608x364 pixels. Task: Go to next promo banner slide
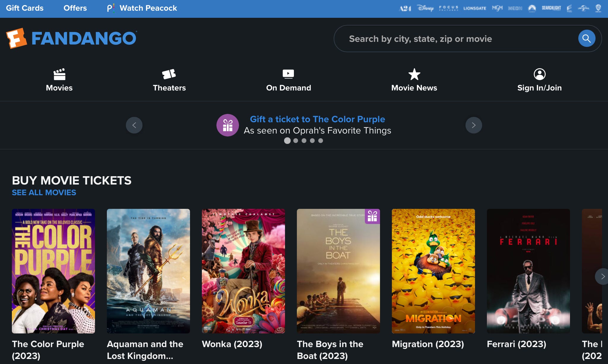(x=474, y=125)
